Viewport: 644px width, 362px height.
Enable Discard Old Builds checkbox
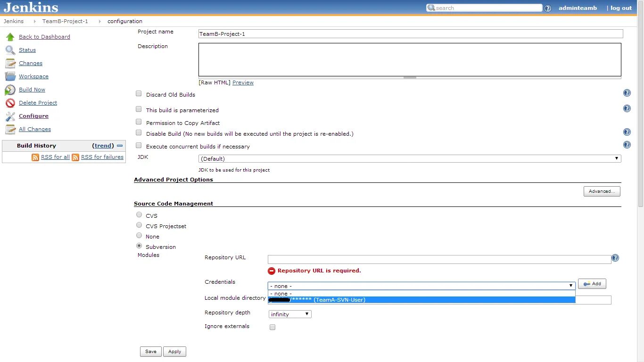(139, 94)
